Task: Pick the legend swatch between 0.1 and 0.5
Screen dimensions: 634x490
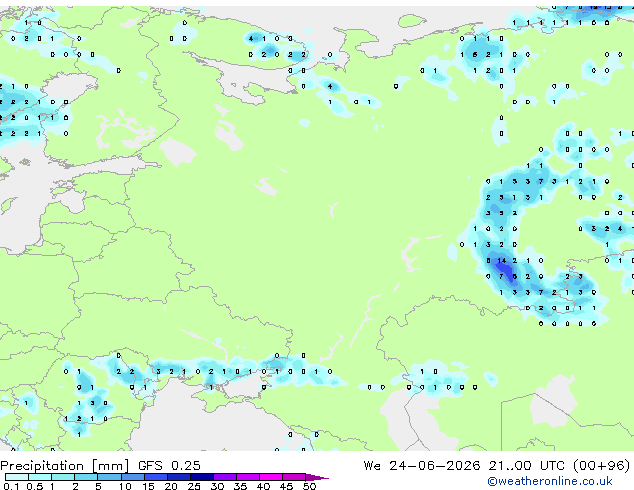Action: click(x=17, y=477)
